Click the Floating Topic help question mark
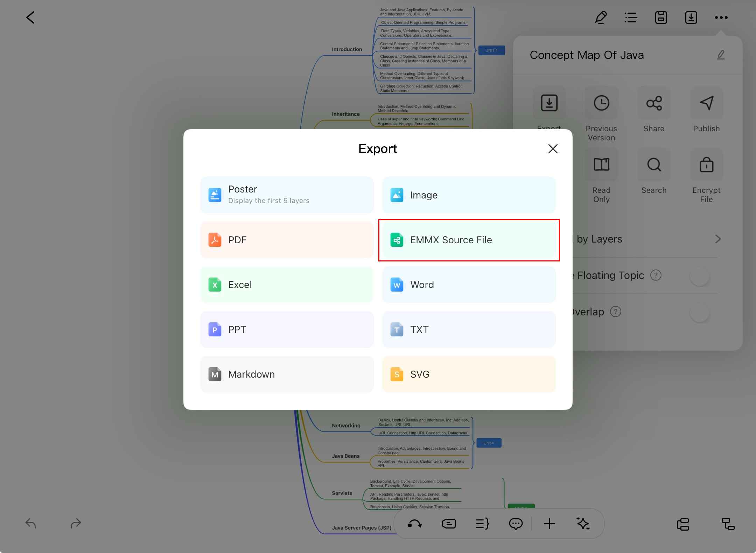 tap(656, 275)
